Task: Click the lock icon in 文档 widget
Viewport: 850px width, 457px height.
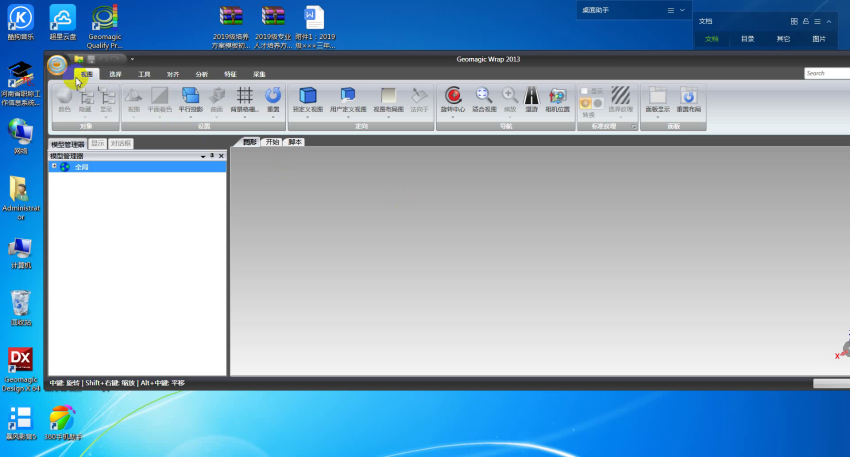Action: click(x=806, y=21)
